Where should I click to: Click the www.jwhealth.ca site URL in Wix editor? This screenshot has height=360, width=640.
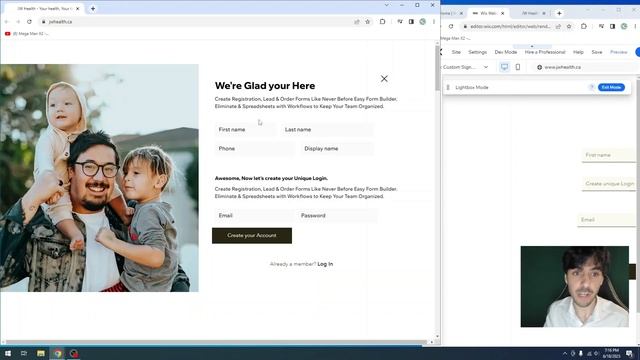tap(562, 67)
